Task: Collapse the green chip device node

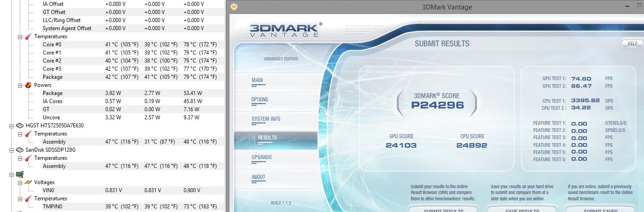Action: (12, 174)
